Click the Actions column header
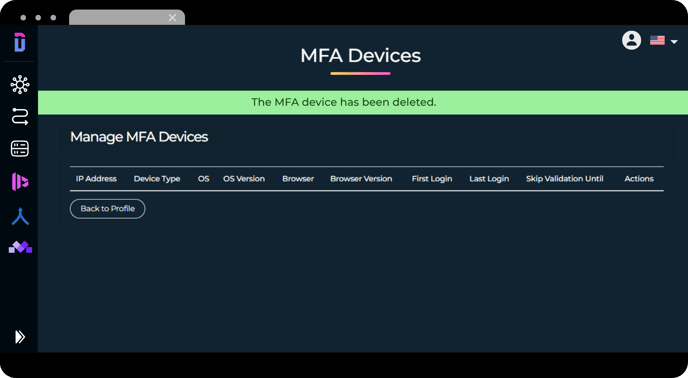 [639, 179]
